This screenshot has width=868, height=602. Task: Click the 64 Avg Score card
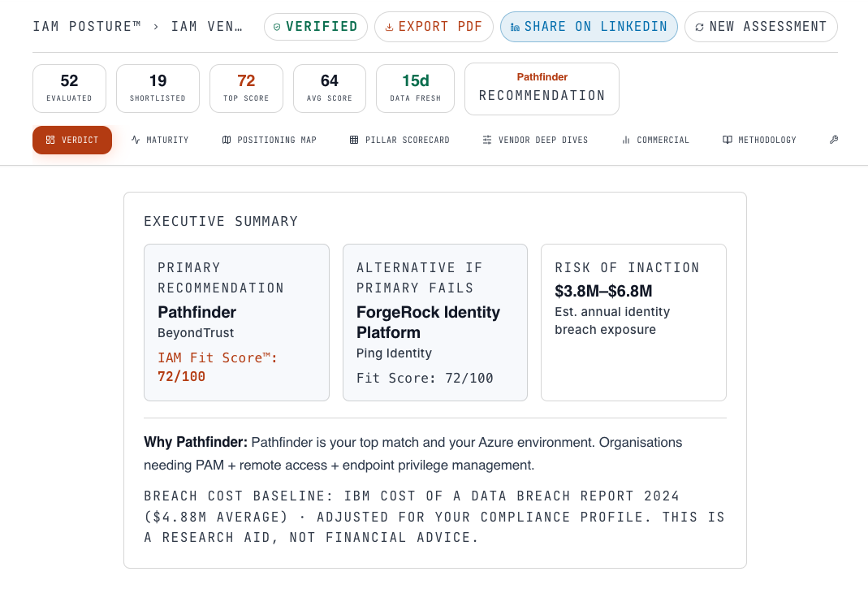click(330, 89)
